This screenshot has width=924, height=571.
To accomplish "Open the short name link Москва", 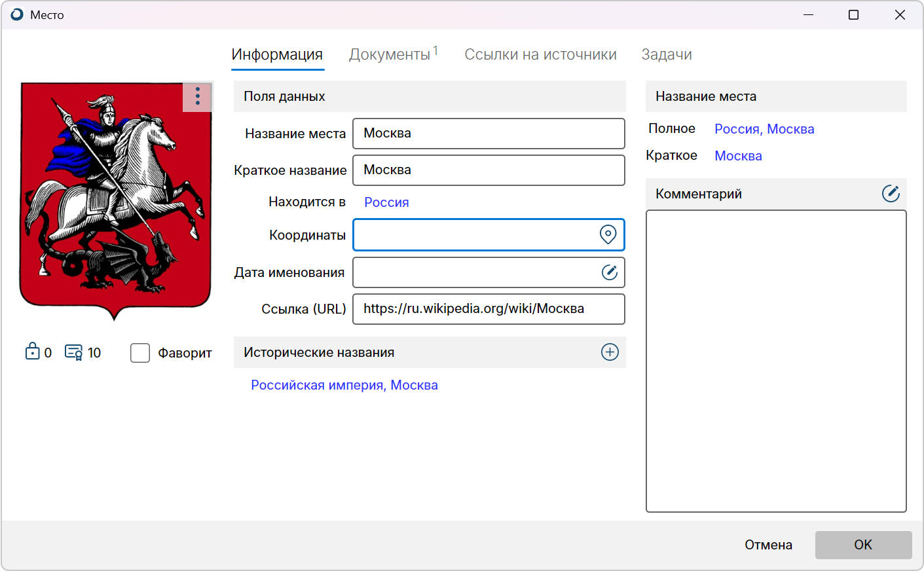I will [738, 156].
